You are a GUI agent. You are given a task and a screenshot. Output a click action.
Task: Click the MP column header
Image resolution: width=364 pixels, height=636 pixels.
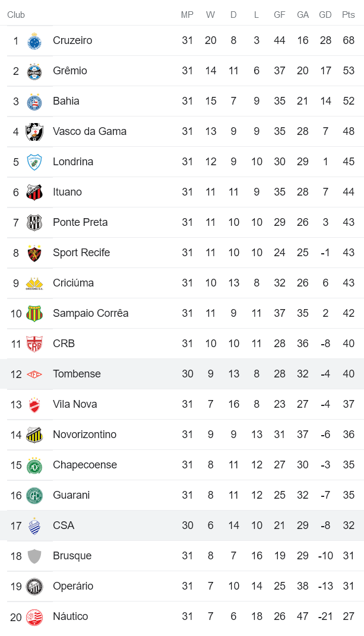187,15
